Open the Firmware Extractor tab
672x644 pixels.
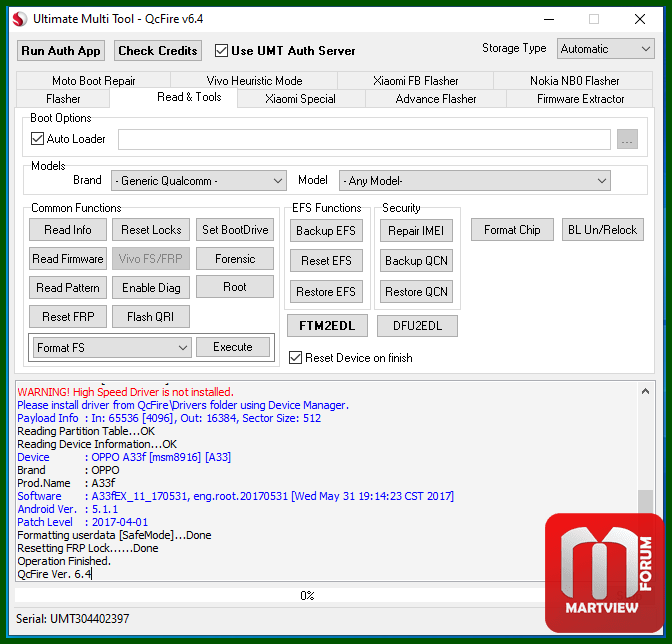[x=580, y=99]
